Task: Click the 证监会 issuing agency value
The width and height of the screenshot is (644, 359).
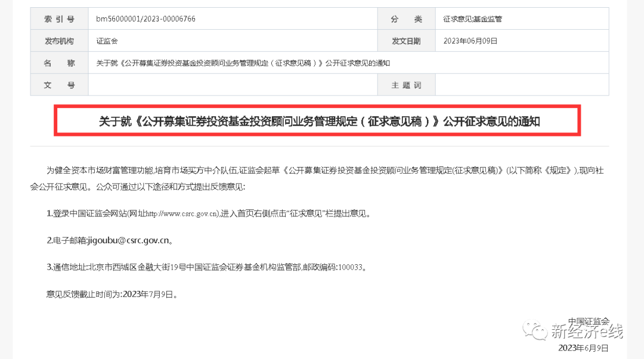Action: 107,41
